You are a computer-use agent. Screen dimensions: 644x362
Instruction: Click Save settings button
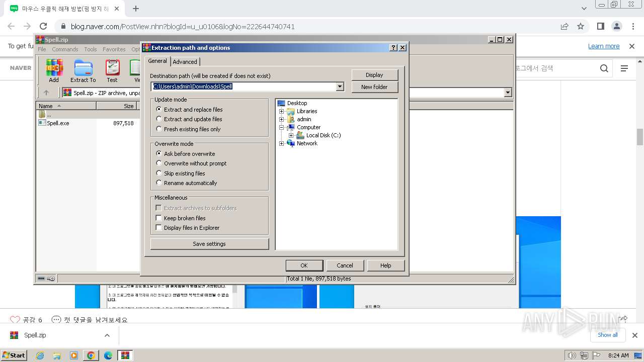(209, 244)
